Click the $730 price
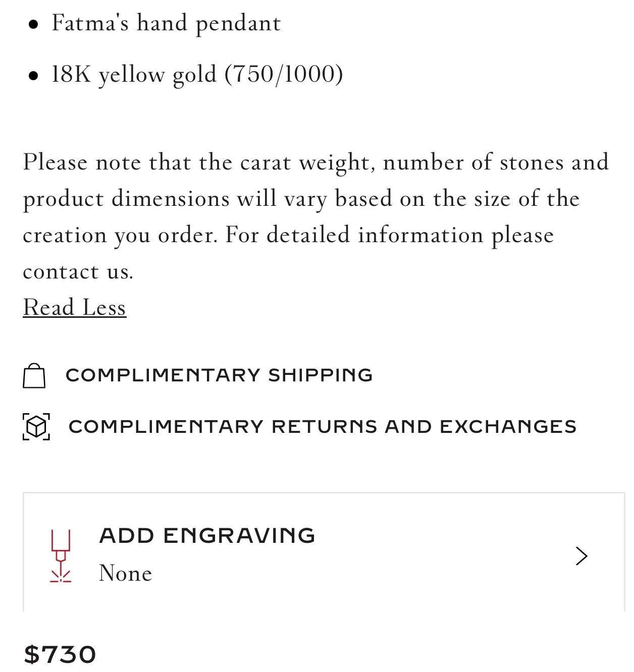634x672 pixels. (60, 655)
